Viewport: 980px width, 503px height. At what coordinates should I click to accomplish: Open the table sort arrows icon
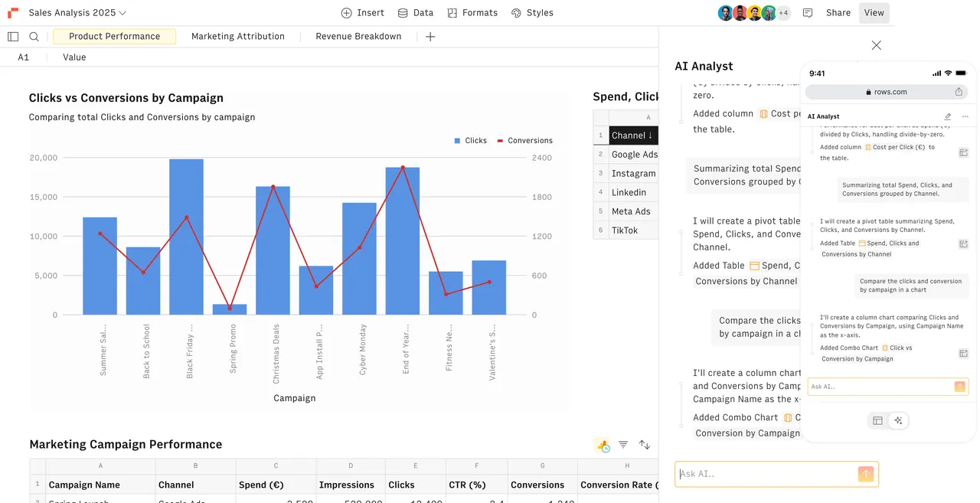tap(645, 445)
